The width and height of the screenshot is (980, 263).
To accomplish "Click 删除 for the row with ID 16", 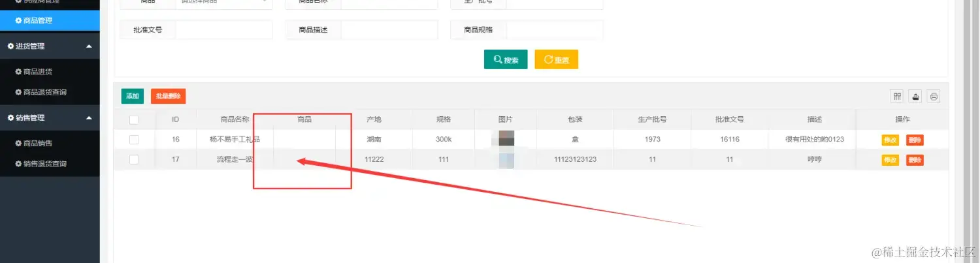I will (915, 140).
